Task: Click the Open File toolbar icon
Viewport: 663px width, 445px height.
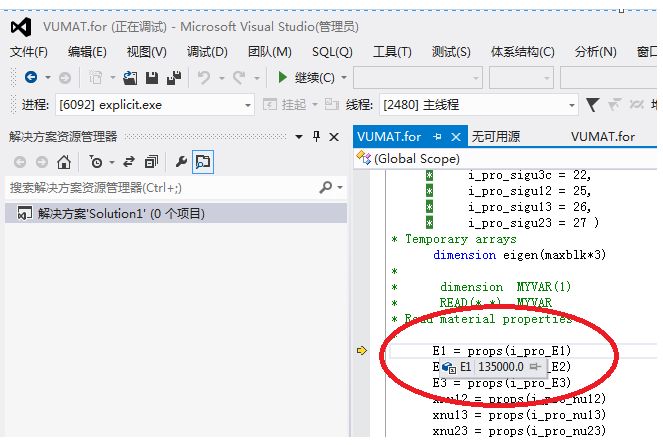Action: pyautogui.click(x=130, y=78)
